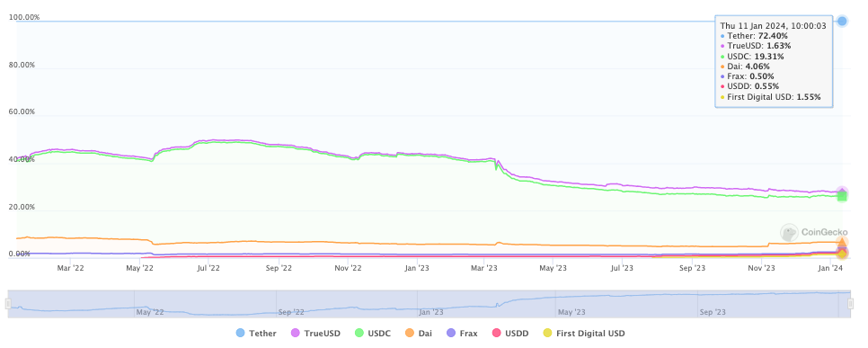Click the Tether data point marker at 100%

tap(842, 21)
